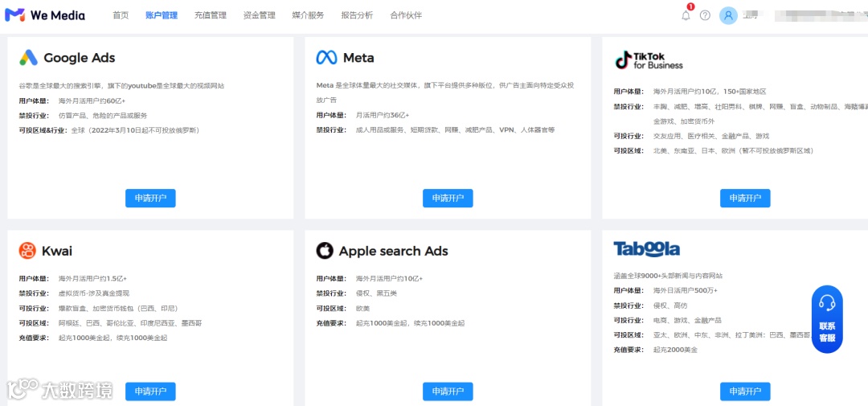Click the Apple search Ads logo icon

pyautogui.click(x=325, y=251)
